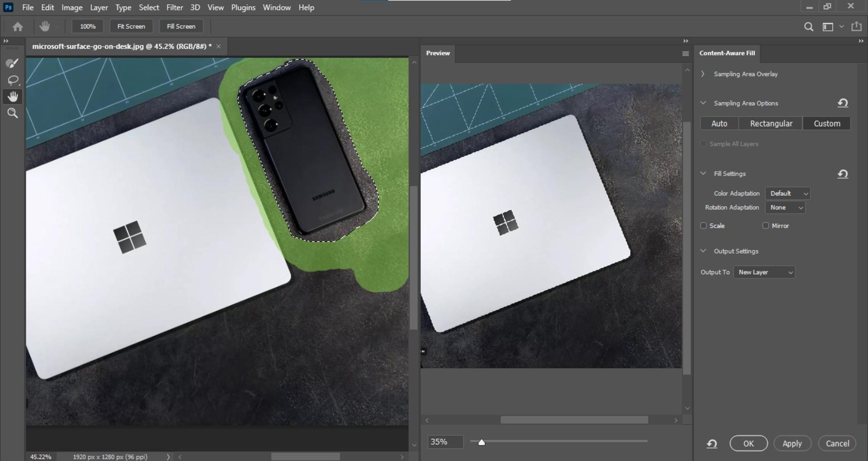Open the Select menu

149,7
